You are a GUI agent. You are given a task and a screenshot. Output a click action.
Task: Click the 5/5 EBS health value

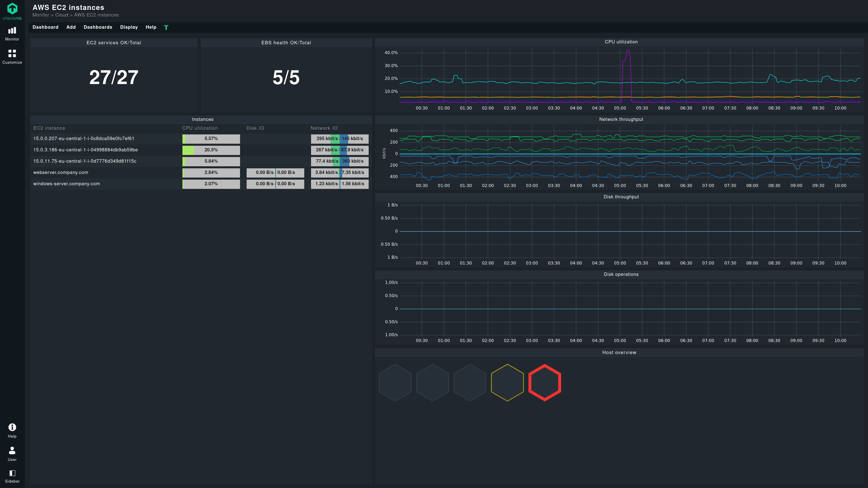click(x=286, y=77)
